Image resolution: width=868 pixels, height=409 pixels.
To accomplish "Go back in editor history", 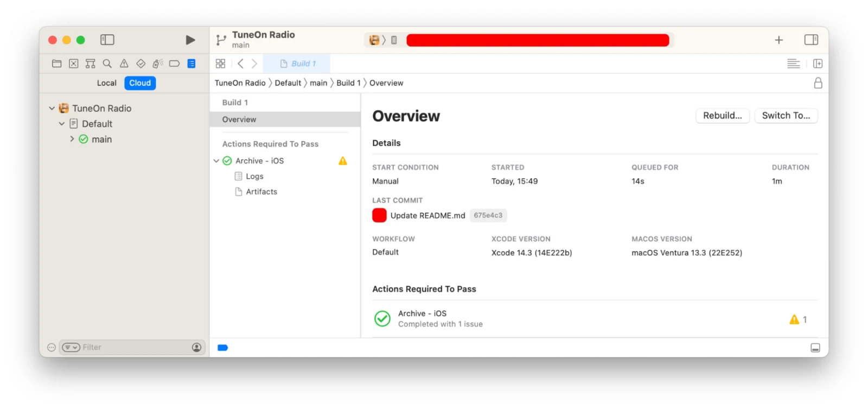I will coord(240,64).
